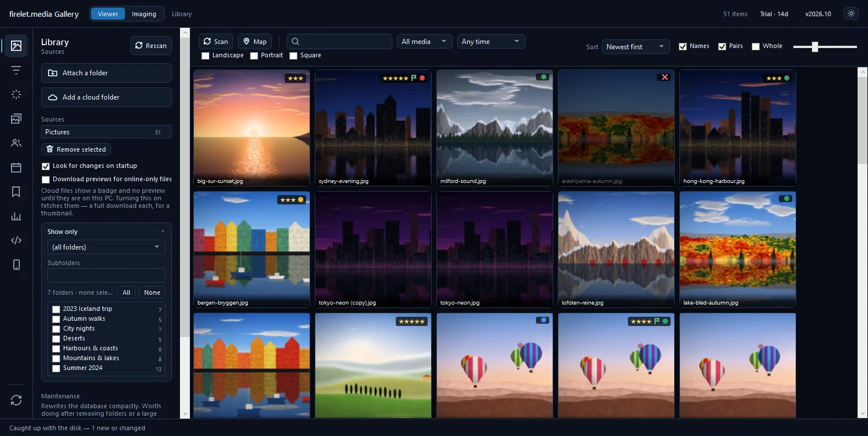868x436 pixels.
Task: Open the people icon in the sidebar
Action: 16,143
